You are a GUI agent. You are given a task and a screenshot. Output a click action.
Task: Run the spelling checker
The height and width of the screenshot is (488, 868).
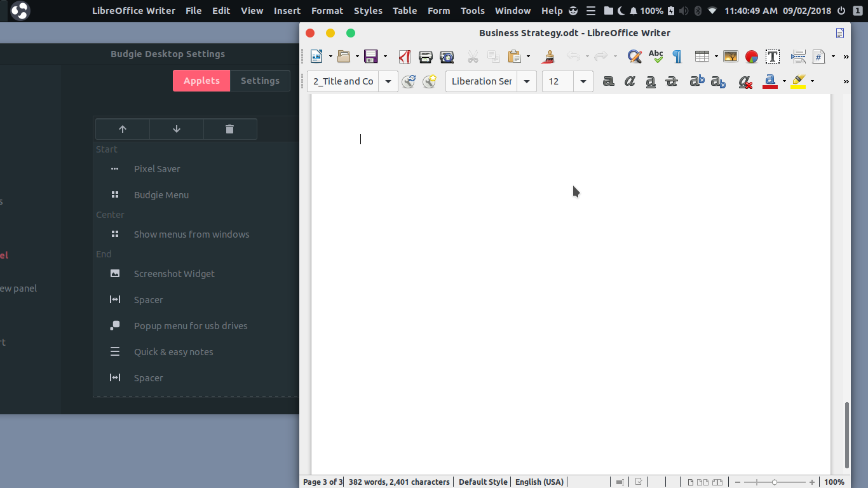click(655, 57)
